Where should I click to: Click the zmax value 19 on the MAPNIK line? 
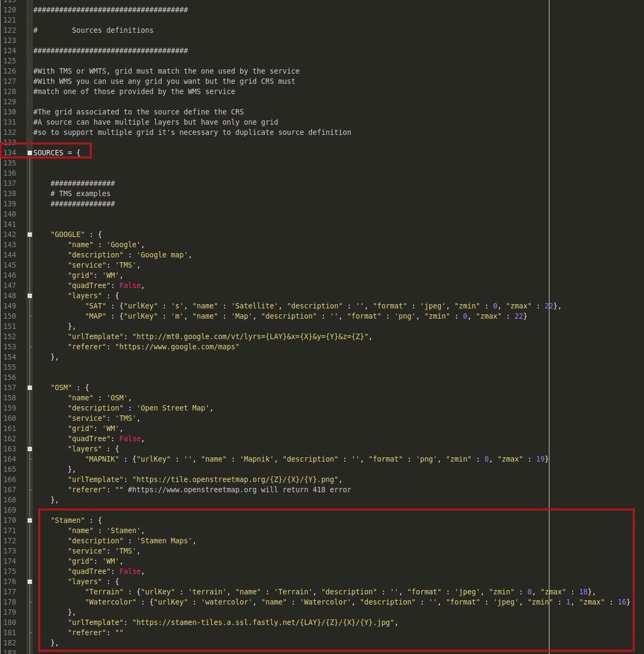pyautogui.click(x=540, y=459)
